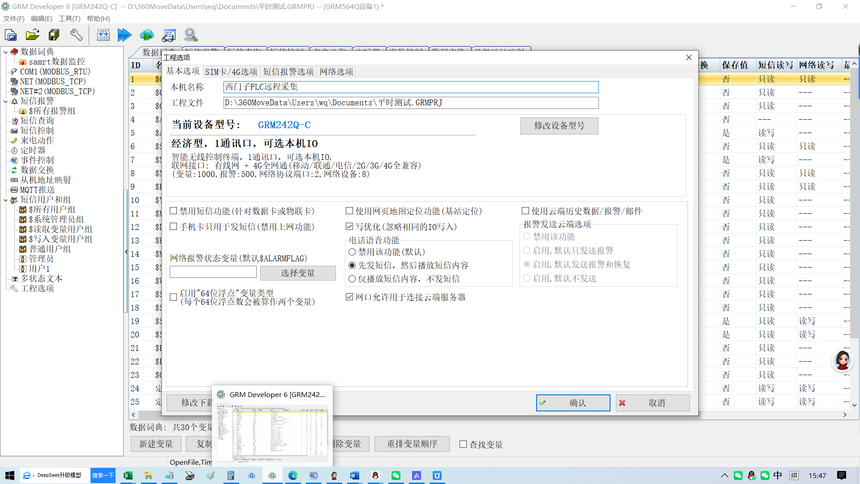Show hidden system tray icons
This screenshot has height=484, width=860.
[725, 476]
